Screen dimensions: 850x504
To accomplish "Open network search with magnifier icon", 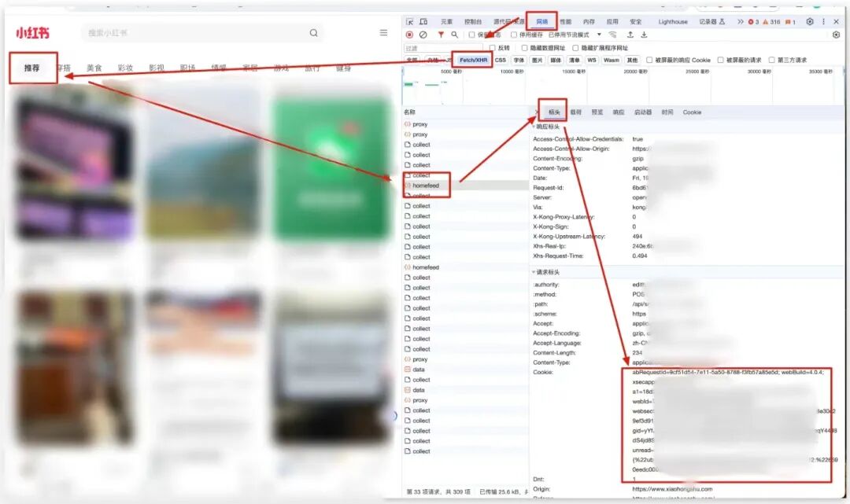I will pos(455,35).
